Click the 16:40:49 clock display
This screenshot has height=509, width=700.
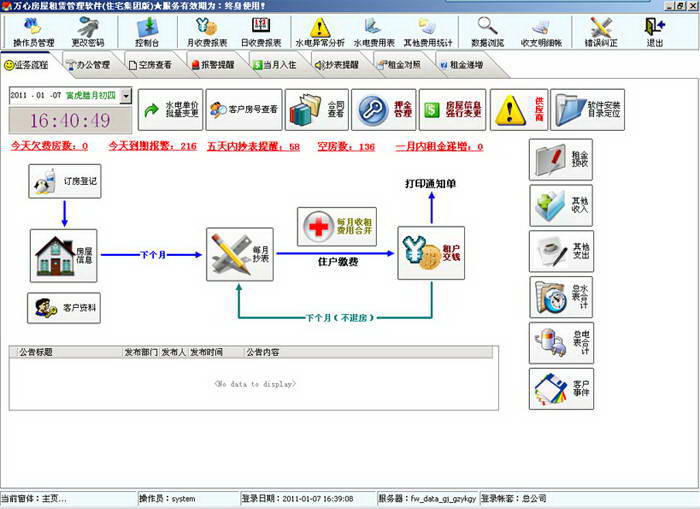[x=70, y=120]
